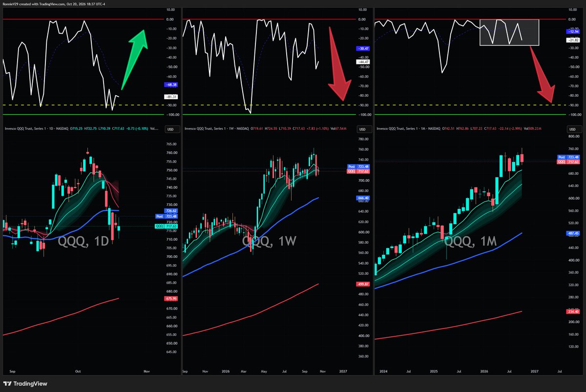
Task: Select the white -44.47 indicator label
Action: tap(363, 62)
